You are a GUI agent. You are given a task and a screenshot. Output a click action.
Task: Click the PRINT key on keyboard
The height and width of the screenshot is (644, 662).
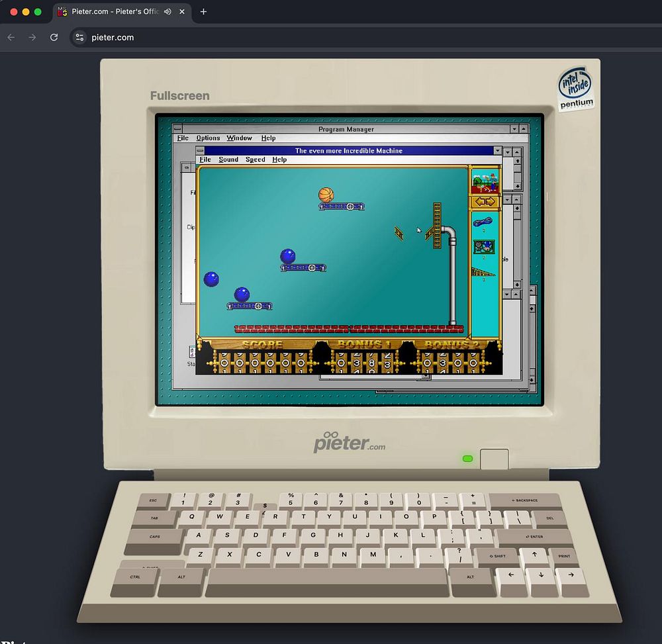pos(564,556)
